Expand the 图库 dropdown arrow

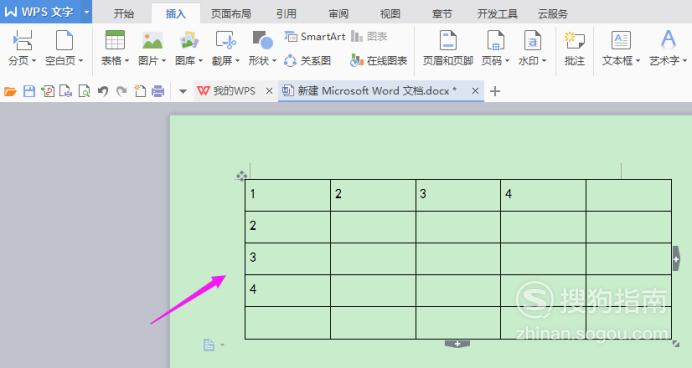tap(200, 61)
